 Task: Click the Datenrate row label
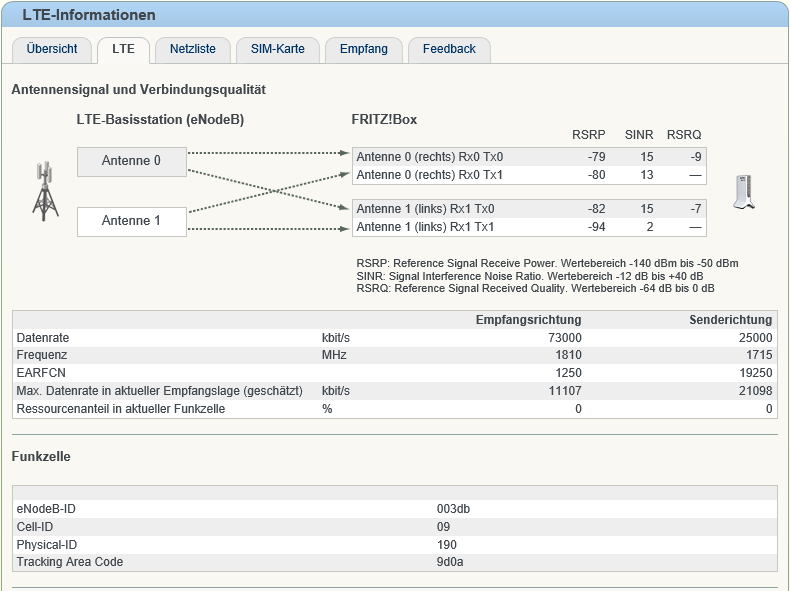(x=43, y=338)
